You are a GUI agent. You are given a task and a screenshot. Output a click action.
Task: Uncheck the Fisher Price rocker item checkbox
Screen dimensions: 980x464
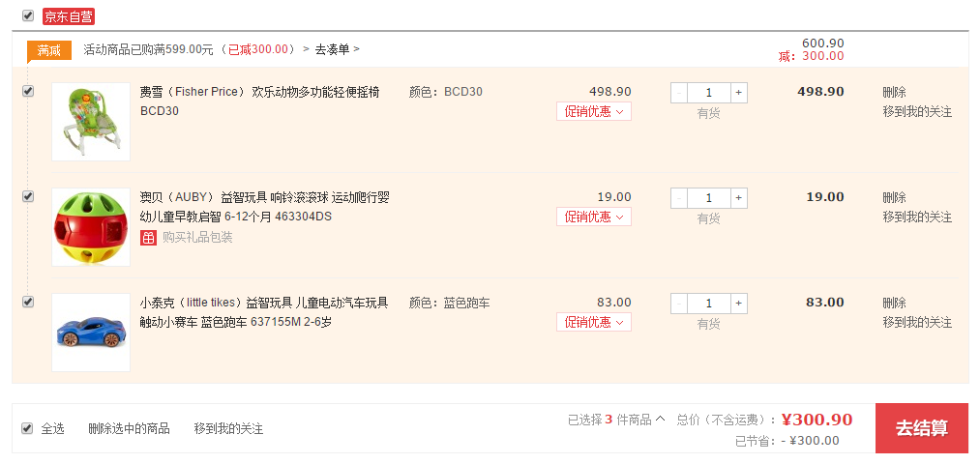point(27,91)
